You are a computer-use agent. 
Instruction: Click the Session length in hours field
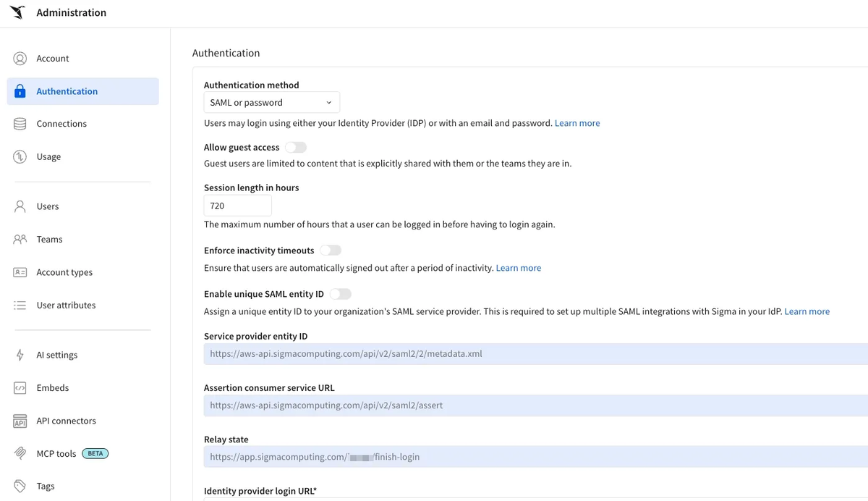pyautogui.click(x=238, y=206)
